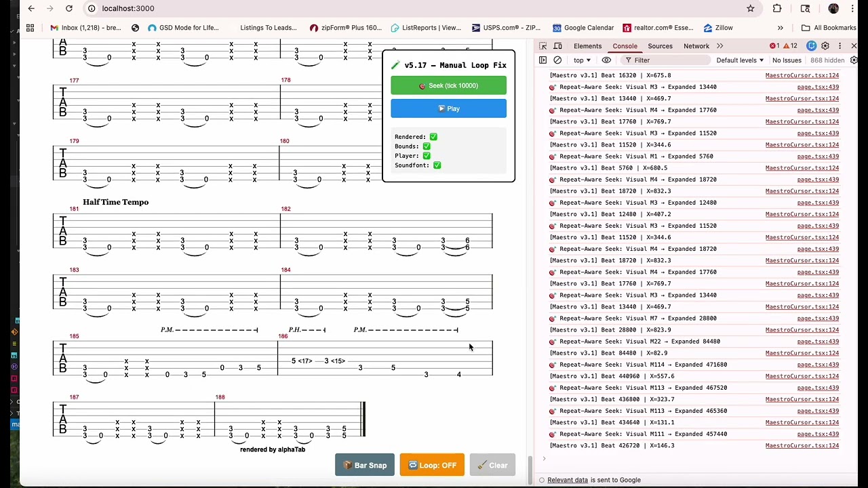Open the Zillow bookmark
The image size is (868, 488).
pos(718,28)
